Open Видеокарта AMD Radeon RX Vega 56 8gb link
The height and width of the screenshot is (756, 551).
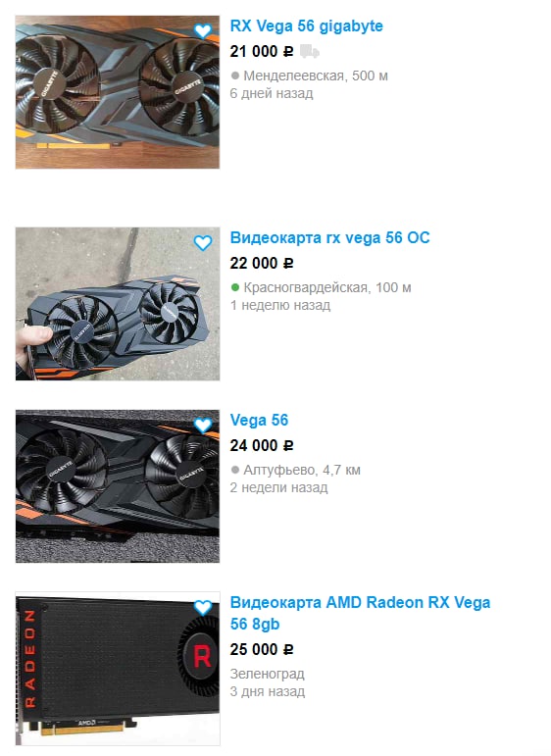(x=360, y=613)
